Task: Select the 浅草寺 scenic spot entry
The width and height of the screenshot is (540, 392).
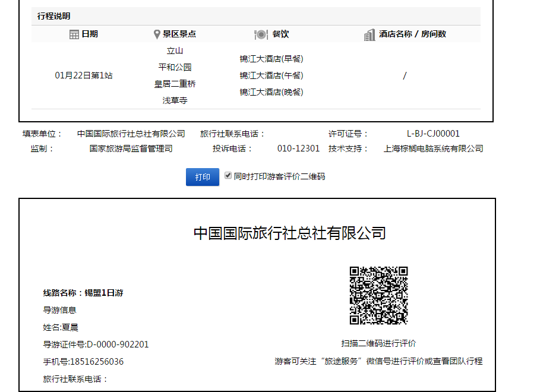Action: [x=175, y=101]
